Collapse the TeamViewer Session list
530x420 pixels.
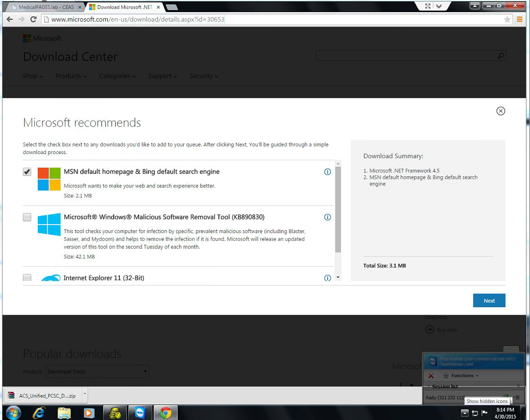[x=429, y=386]
